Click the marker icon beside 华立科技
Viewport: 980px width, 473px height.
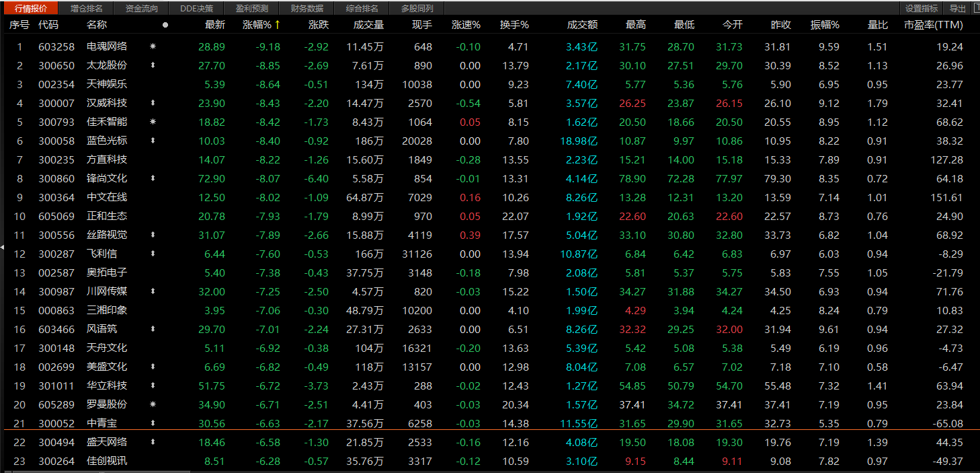(153, 386)
